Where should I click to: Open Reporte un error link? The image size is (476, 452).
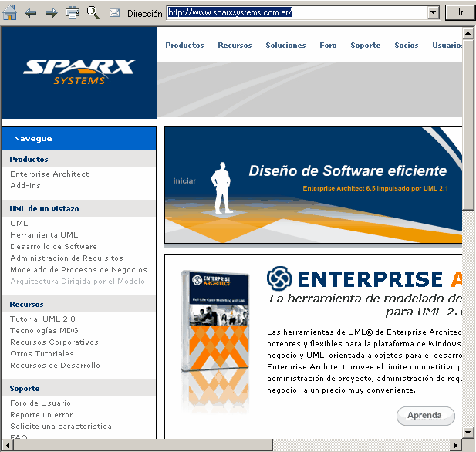42,415
